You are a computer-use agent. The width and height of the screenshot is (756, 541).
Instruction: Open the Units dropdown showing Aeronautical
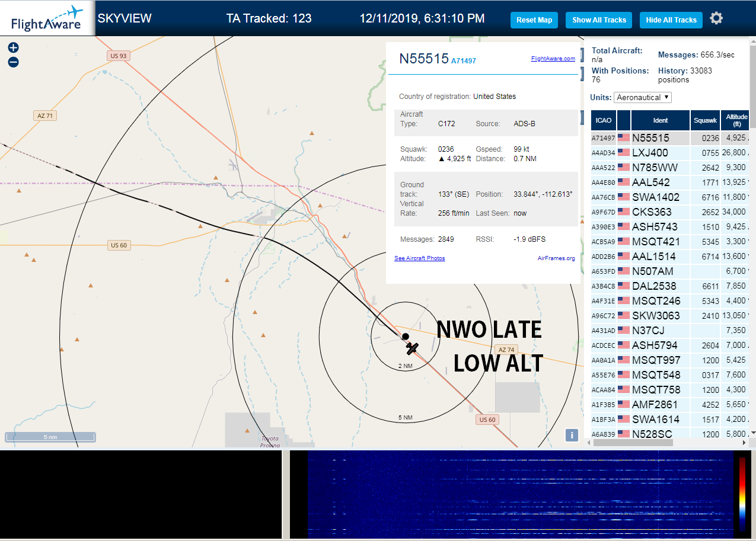click(x=643, y=97)
